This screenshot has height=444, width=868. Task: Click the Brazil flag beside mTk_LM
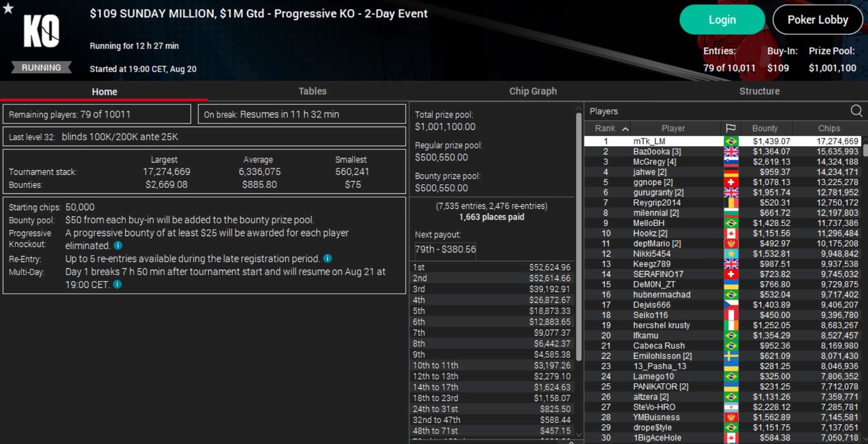(731, 141)
